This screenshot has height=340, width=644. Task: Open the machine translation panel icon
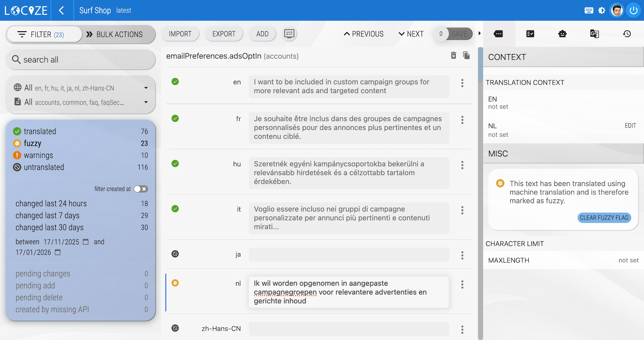click(594, 34)
